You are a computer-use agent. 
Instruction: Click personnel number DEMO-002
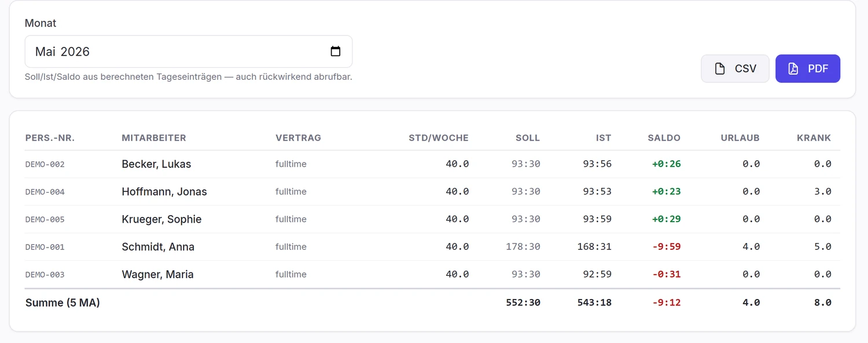click(45, 164)
